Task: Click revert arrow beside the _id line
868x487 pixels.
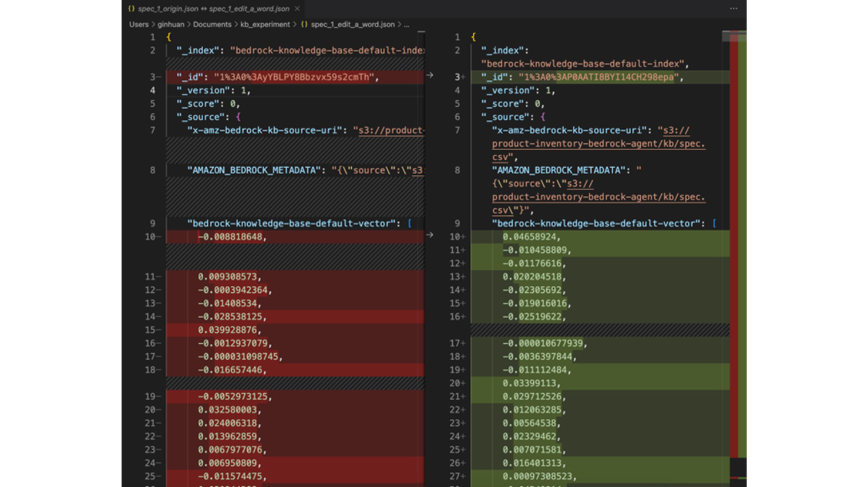Action: click(x=430, y=76)
